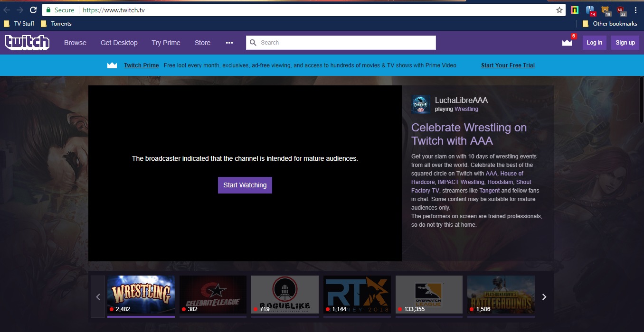The width and height of the screenshot is (644, 332).
Task: Open the Store page
Action: pyautogui.click(x=202, y=43)
